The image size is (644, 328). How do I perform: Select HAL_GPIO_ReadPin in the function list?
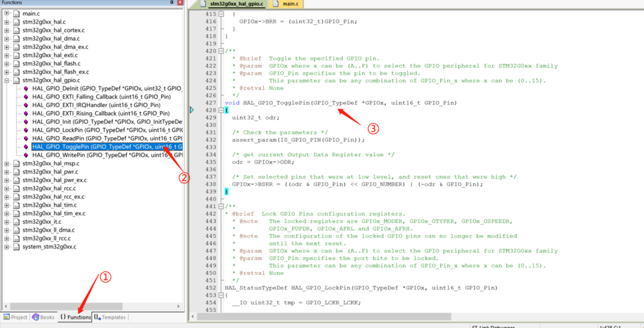tap(107, 138)
